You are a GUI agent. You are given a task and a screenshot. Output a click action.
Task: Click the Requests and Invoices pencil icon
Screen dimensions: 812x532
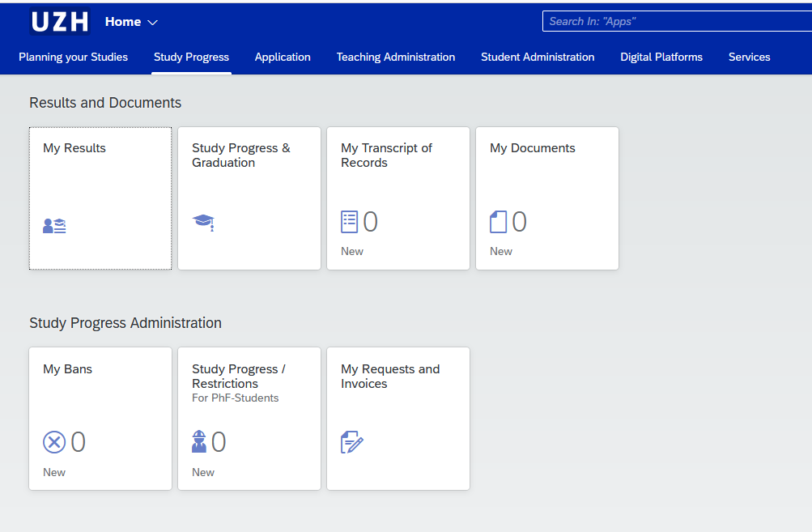click(352, 442)
